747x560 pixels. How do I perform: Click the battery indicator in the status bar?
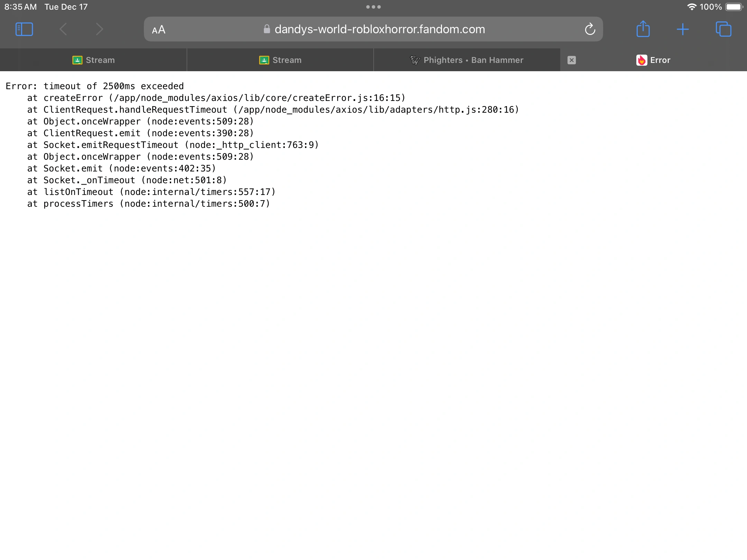coord(734,7)
